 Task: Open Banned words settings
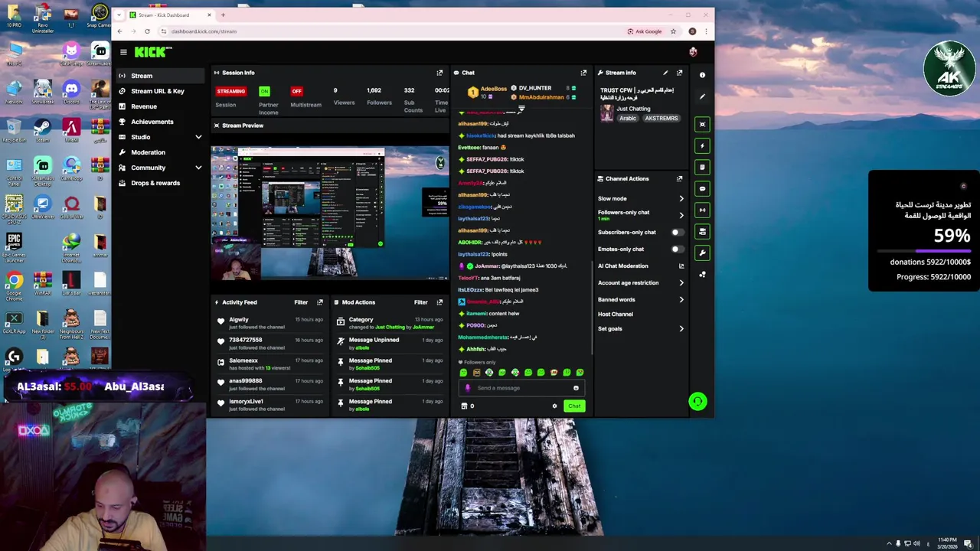pyautogui.click(x=641, y=299)
